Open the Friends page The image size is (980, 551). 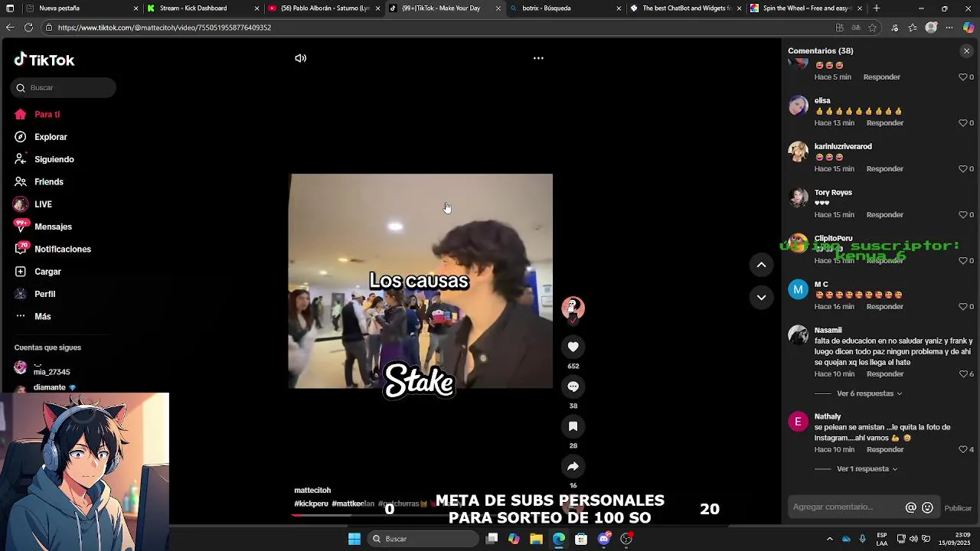click(x=49, y=182)
